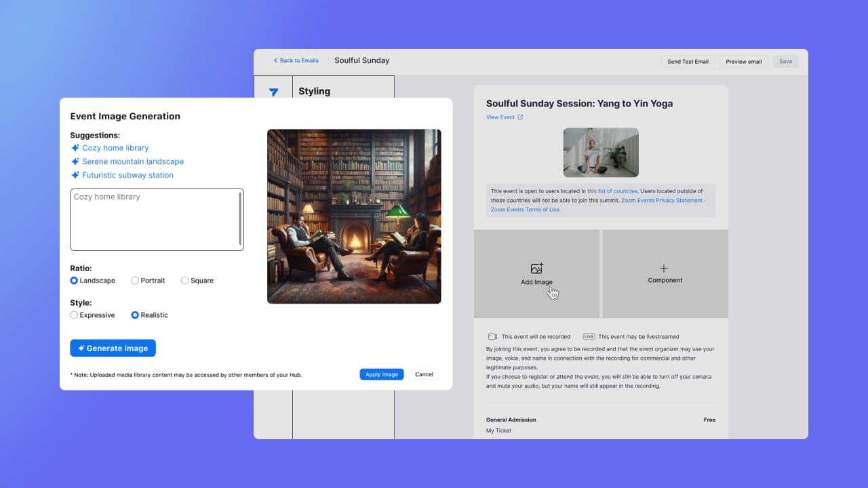Click the Apply image button
Viewport: 868px width, 488px height.
381,374
